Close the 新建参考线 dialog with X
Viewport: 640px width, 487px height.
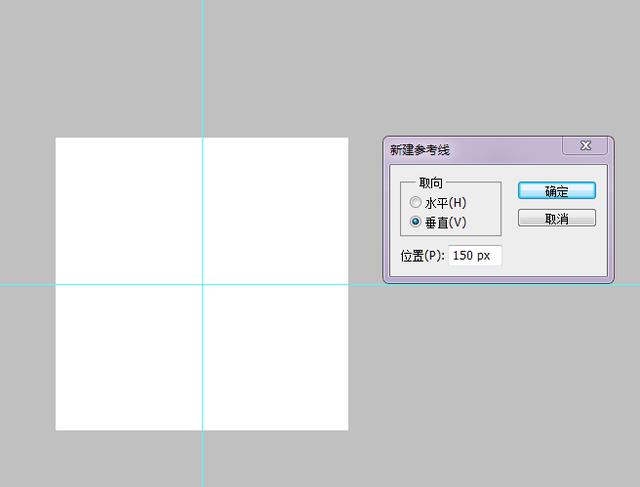point(585,147)
